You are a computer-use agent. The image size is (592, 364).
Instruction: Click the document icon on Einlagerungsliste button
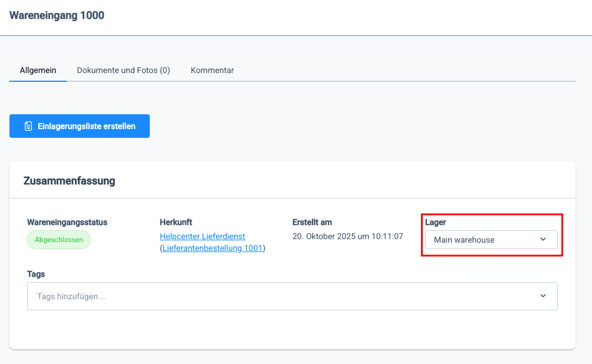coord(28,126)
